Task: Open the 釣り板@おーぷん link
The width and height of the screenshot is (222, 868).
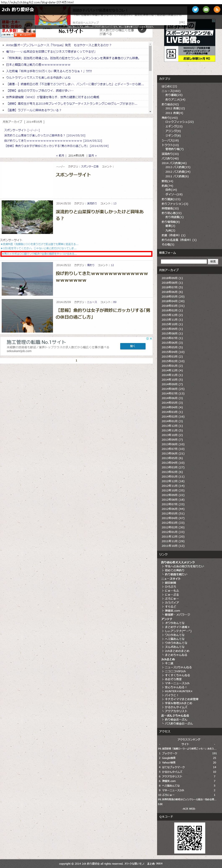Action: click(x=176, y=719)
